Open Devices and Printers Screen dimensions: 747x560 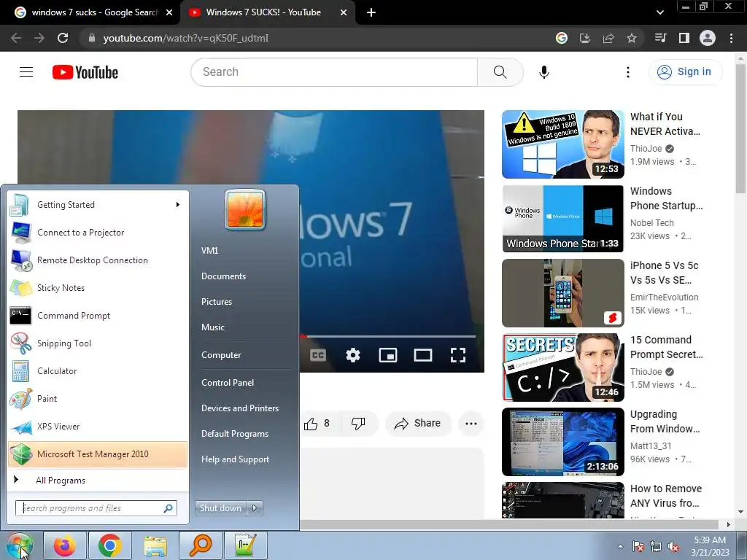tap(239, 408)
